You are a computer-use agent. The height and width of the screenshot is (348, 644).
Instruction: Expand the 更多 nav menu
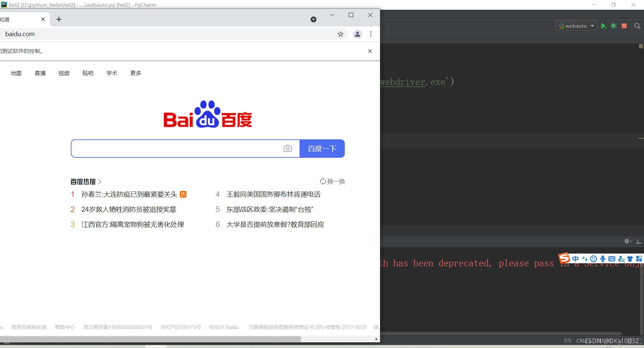(x=136, y=73)
